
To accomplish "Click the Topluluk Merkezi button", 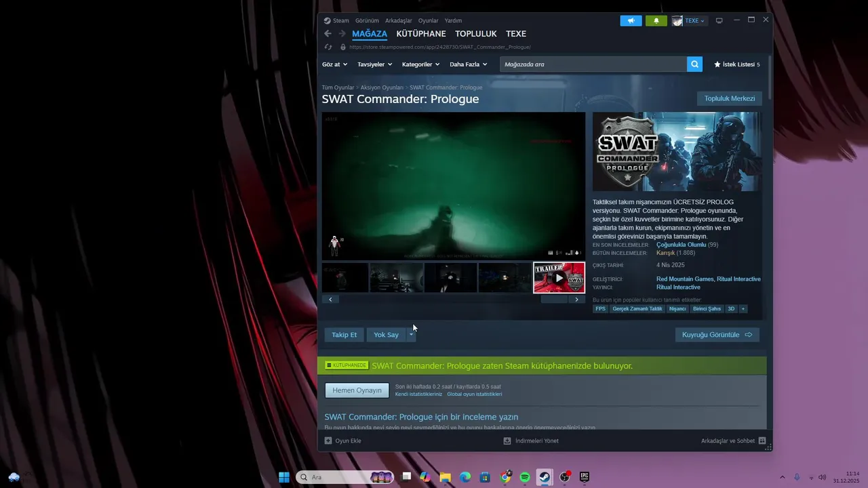I will 730,98.
